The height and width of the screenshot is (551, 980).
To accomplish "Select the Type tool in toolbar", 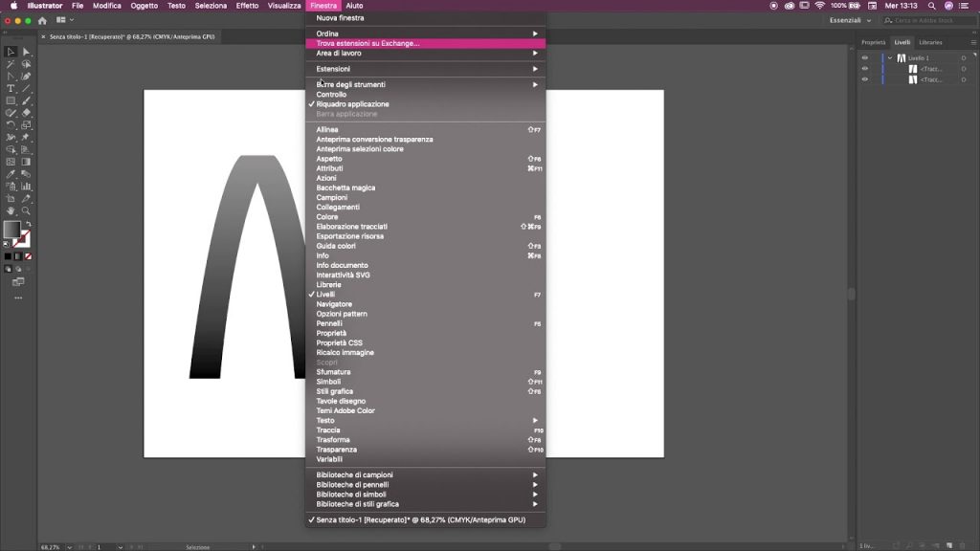I will [11, 88].
